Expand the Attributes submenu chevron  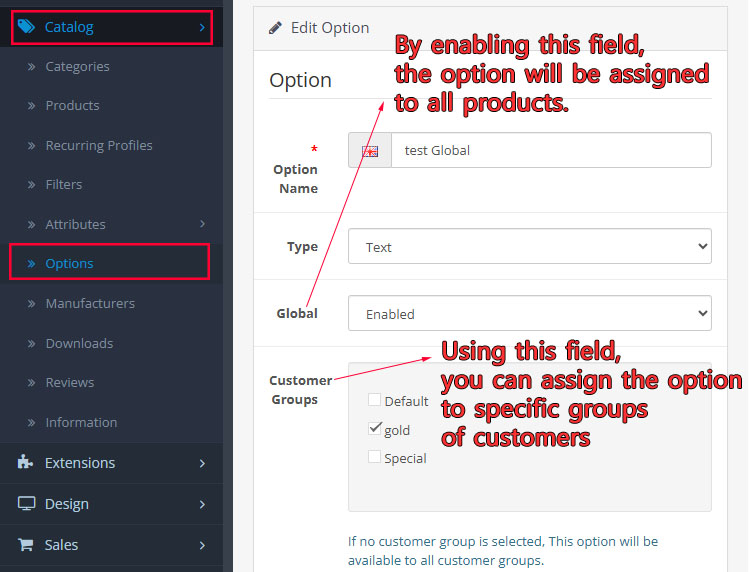[x=202, y=224]
